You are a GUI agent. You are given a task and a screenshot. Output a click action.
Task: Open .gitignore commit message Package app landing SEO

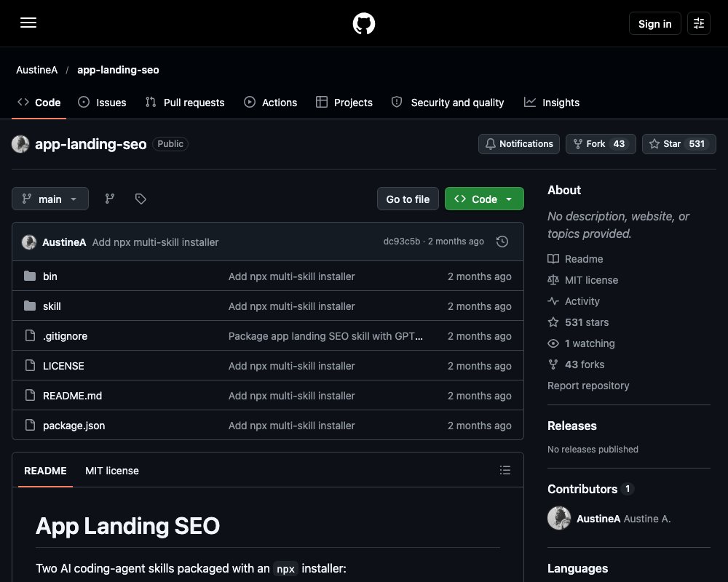pyautogui.click(x=325, y=336)
